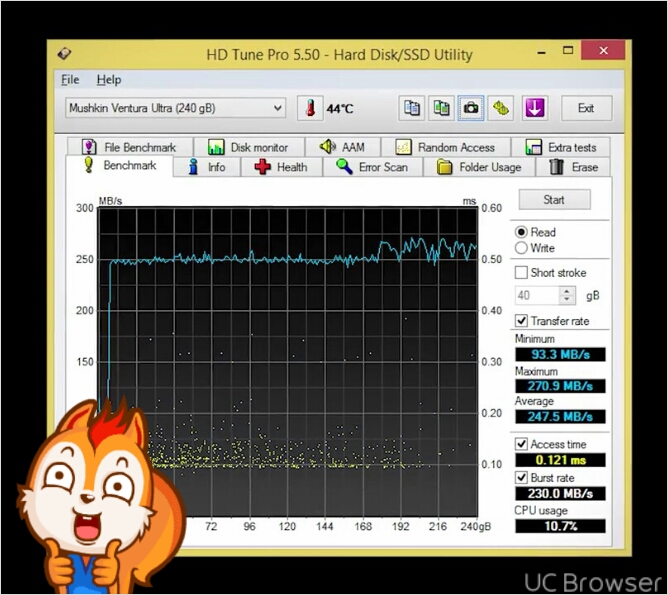Toggle the Burst rate checkbox
Viewport: 668px width, 595px height.
(521, 478)
